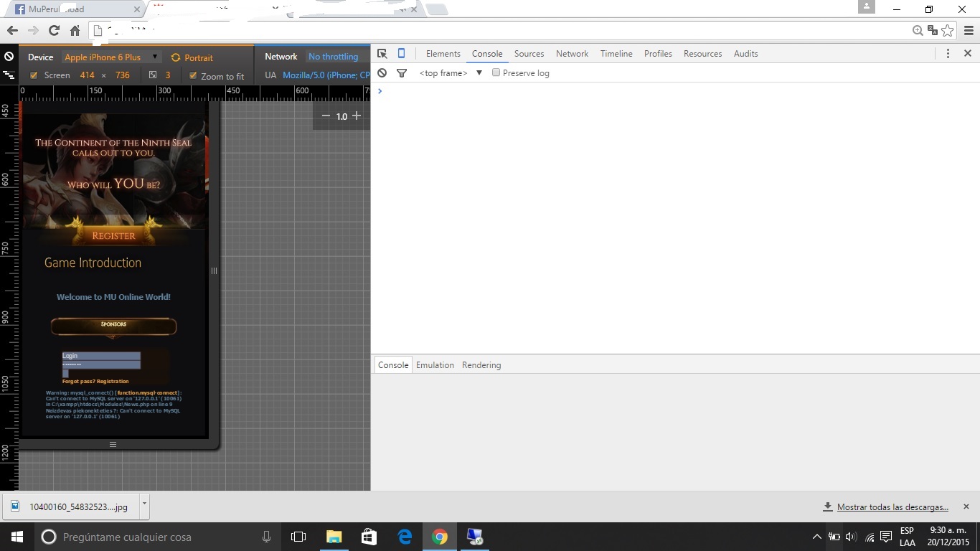
Task: Toggle the Screen resolution checkbox
Action: point(34,75)
